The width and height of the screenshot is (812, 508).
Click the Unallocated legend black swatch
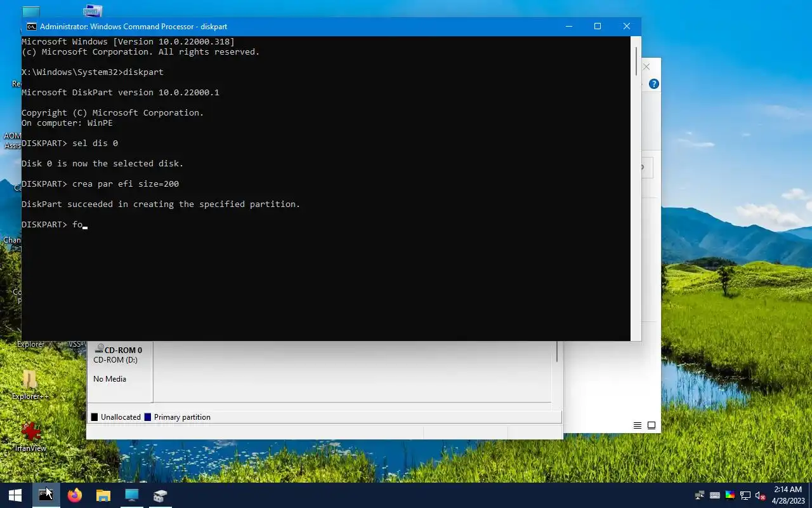coord(95,417)
